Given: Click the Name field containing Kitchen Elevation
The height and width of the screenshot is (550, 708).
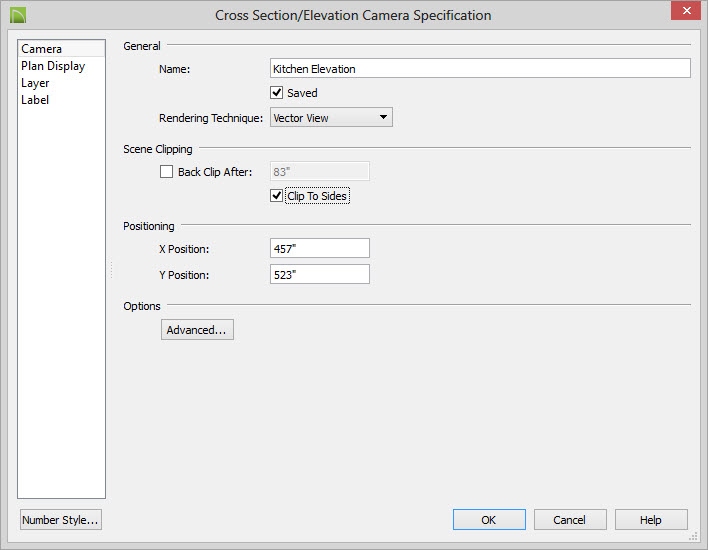Looking at the screenshot, I should (x=480, y=68).
